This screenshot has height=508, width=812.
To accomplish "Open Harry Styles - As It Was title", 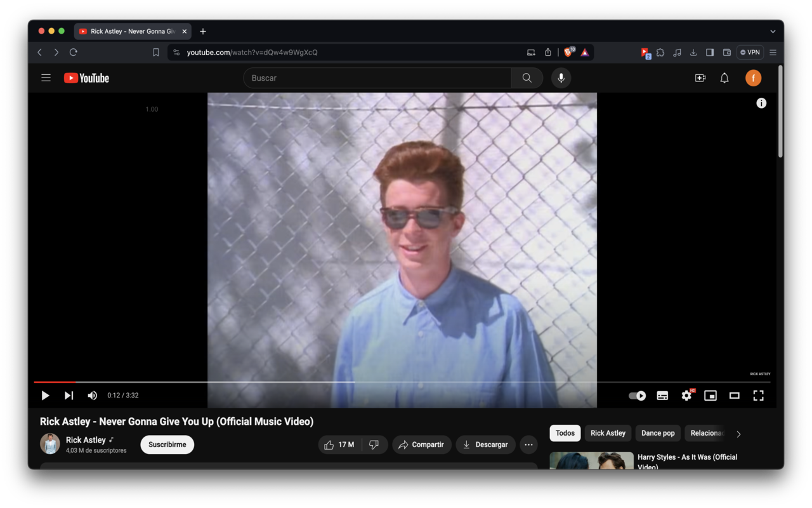I will point(687,462).
